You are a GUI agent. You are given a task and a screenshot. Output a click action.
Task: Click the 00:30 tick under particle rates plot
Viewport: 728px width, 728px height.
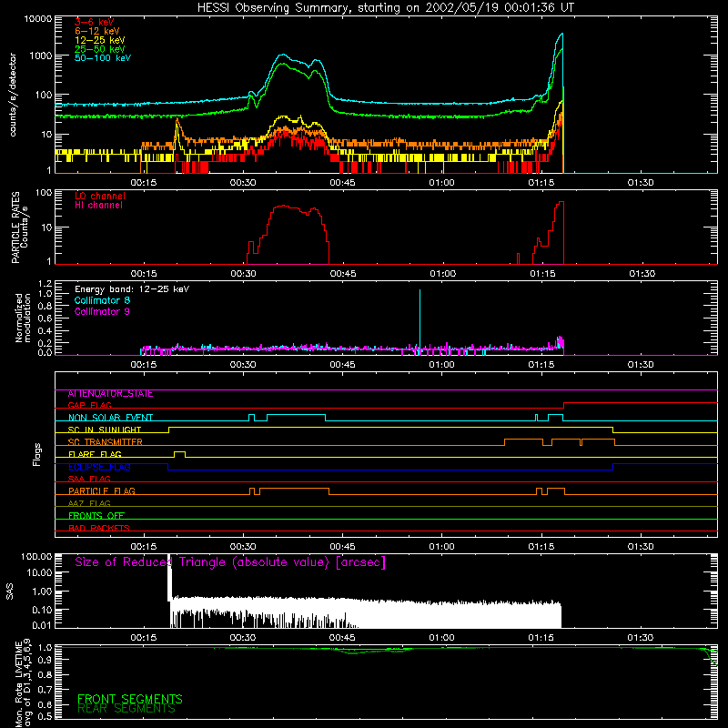[243, 274]
